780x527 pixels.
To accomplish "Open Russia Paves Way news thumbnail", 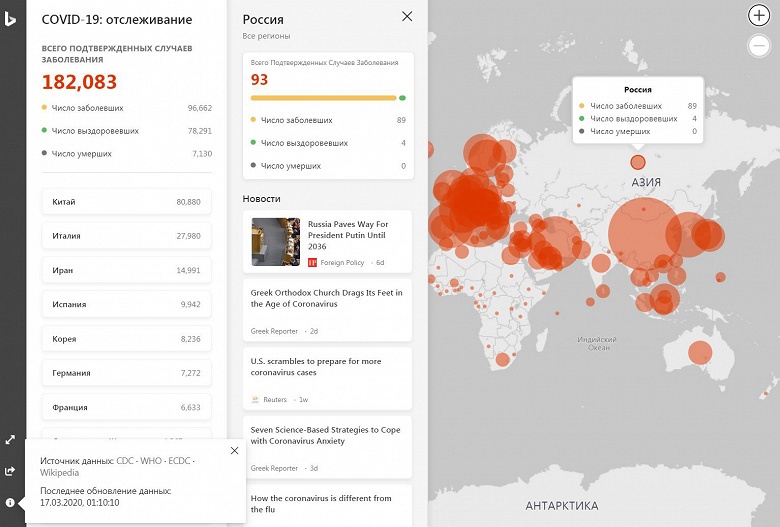I will click(276, 242).
